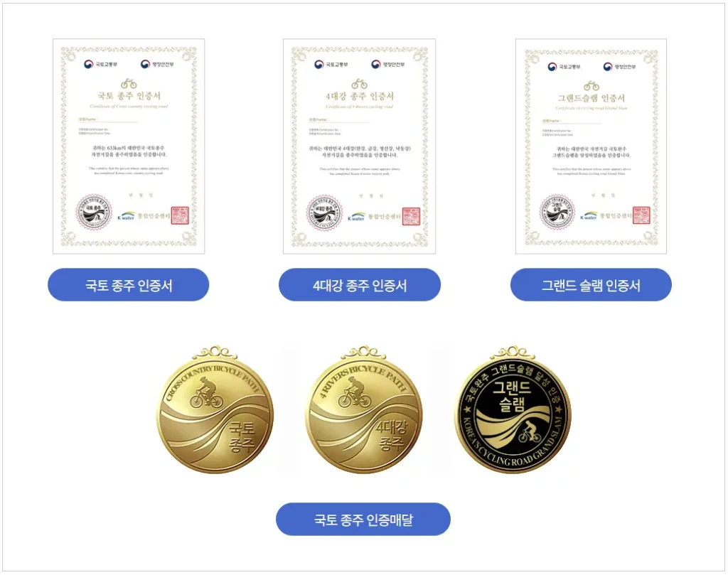The image size is (728, 575).
Task: Click the 그랜드 슬램 인증서 blue button
Action: [591, 284]
